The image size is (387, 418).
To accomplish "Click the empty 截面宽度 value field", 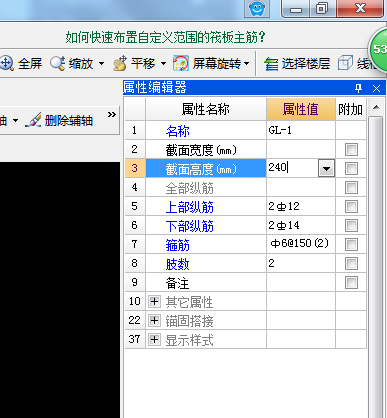I will (301, 149).
